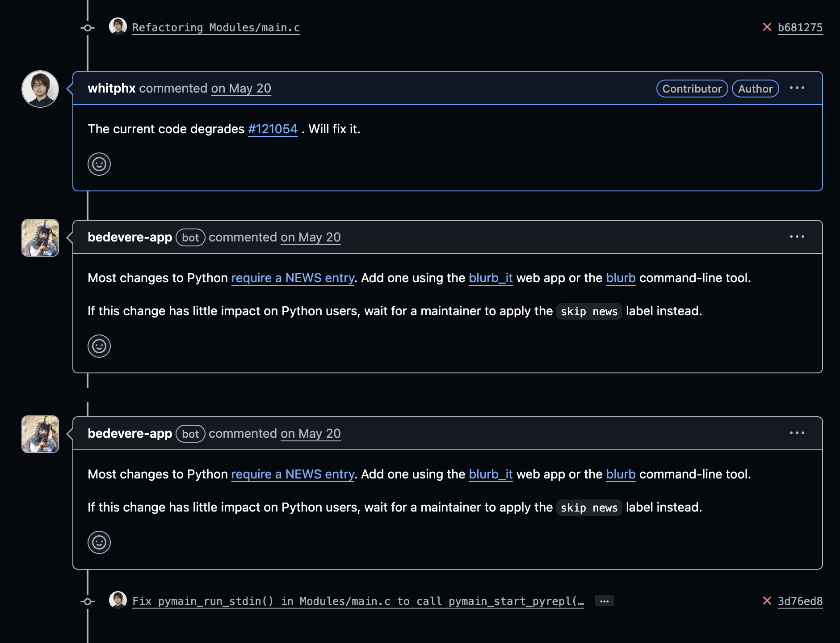Open whitphx comment's 'on May 20' timestamp
The width and height of the screenshot is (840, 643).
point(241,89)
